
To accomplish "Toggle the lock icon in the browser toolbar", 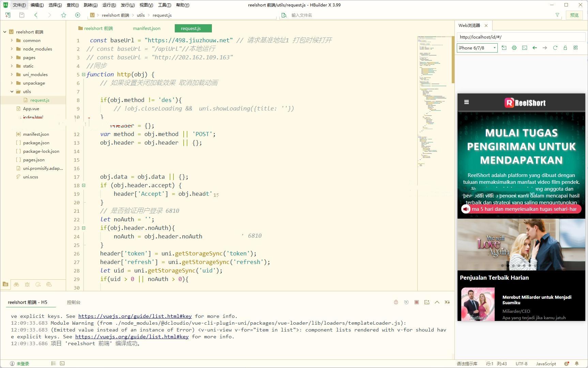I will [x=565, y=48].
